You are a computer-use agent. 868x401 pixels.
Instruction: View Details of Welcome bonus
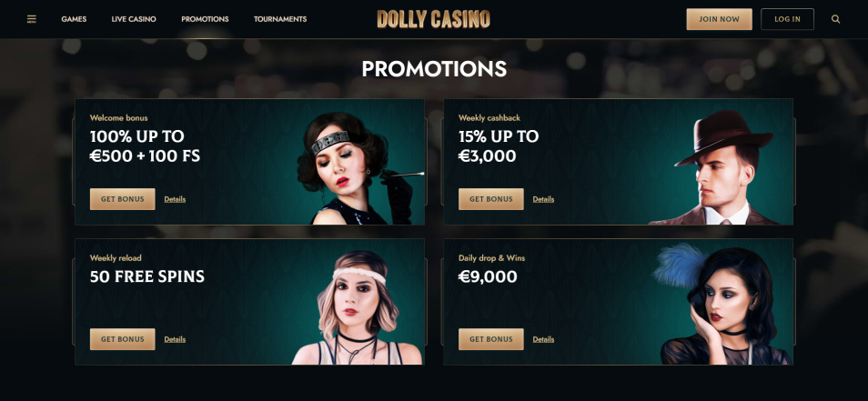(175, 199)
